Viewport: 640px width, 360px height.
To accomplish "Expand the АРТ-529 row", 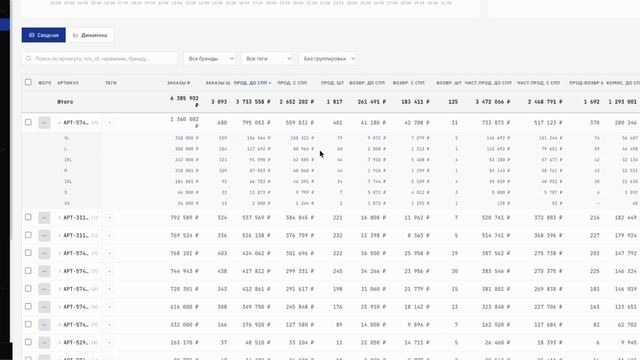I will click(60, 343).
